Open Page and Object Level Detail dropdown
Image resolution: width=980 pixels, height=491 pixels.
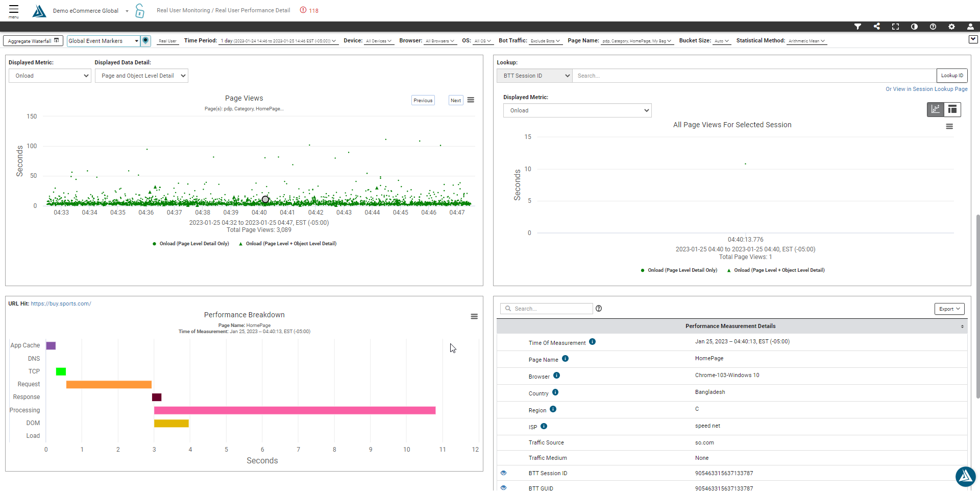coord(141,76)
